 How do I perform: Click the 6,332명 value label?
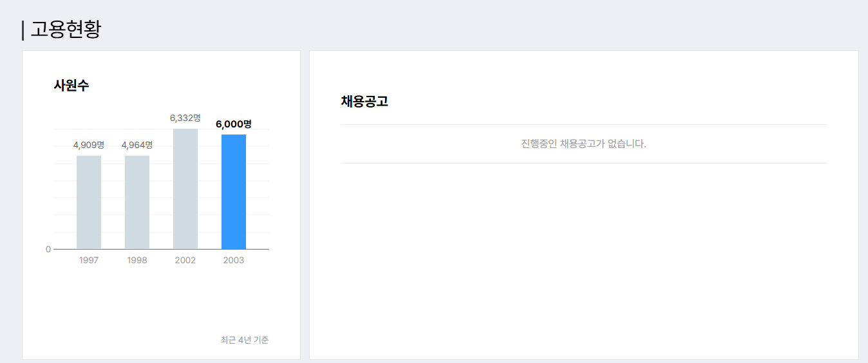point(185,118)
